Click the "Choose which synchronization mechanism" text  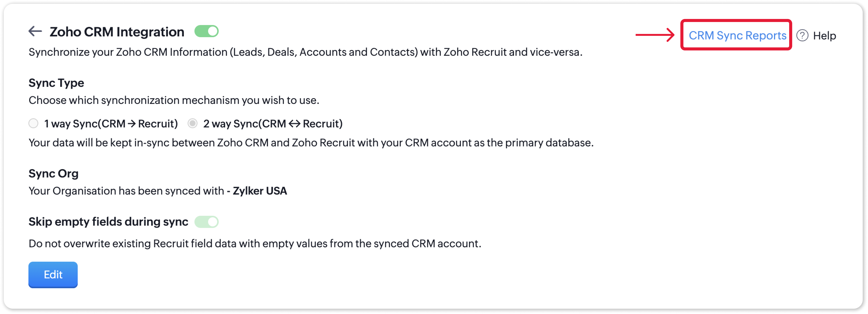click(x=174, y=100)
